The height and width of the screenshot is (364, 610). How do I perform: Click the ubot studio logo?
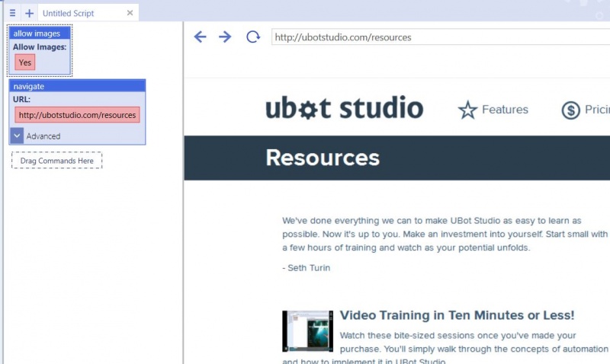click(x=345, y=107)
